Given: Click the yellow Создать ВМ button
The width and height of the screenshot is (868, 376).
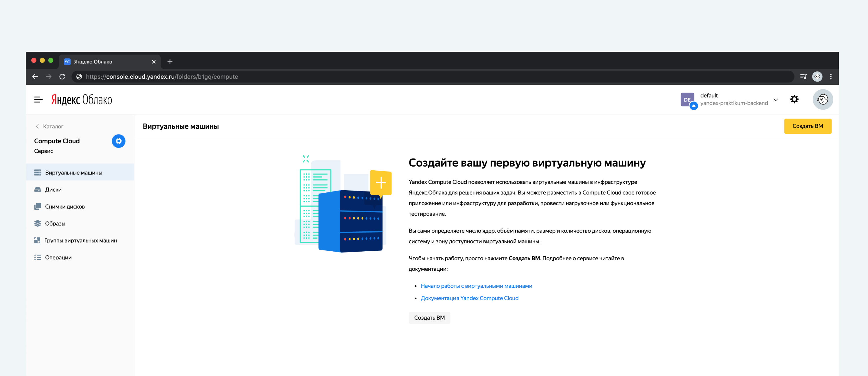Looking at the screenshot, I should [808, 126].
